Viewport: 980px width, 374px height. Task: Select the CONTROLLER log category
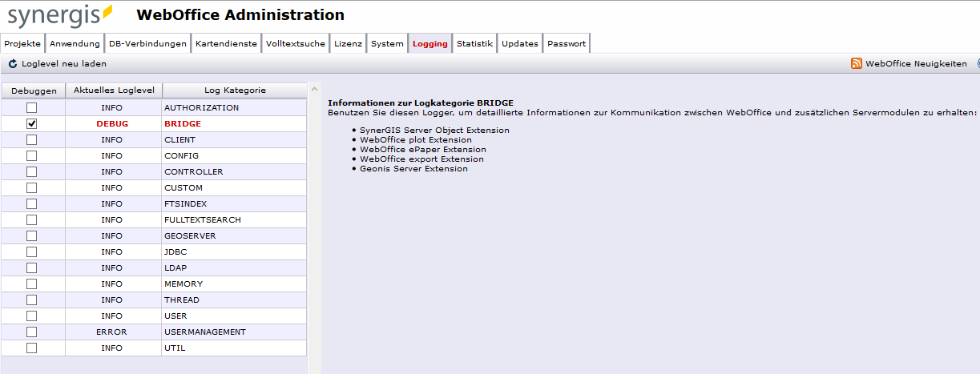[194, 171]
